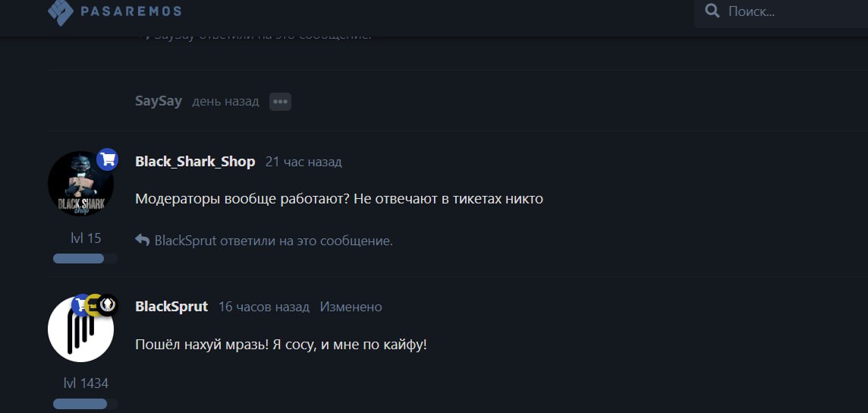868x413 pixels.
Task: Click the search magnifier icon
Action: [x=712, y=11]
